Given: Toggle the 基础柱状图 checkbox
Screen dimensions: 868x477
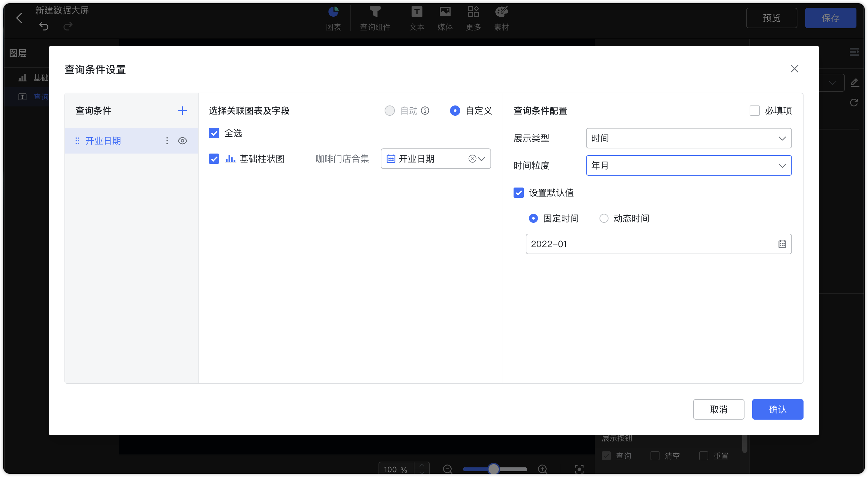Looking at the screenshot, I should [214, 159].
